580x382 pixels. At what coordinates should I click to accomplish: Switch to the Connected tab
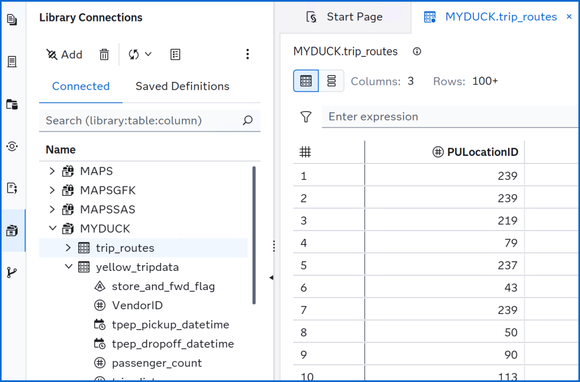(x=81, y=86)
